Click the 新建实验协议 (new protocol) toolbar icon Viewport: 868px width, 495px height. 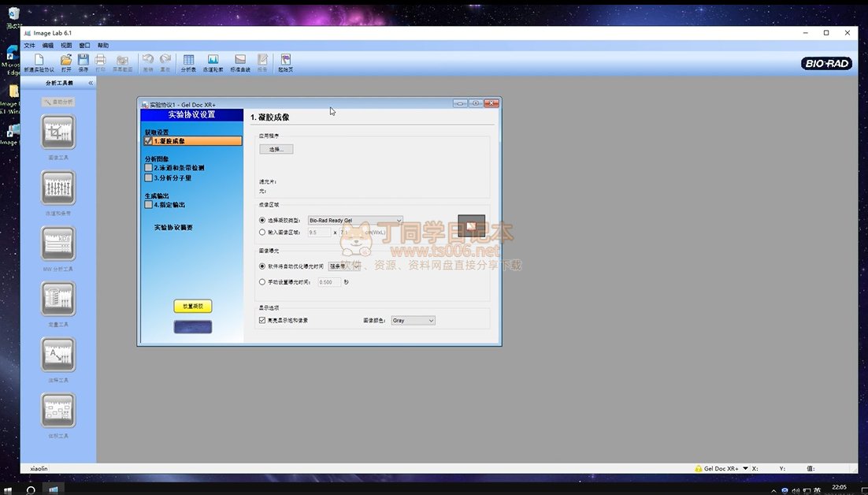pos(39,61)
